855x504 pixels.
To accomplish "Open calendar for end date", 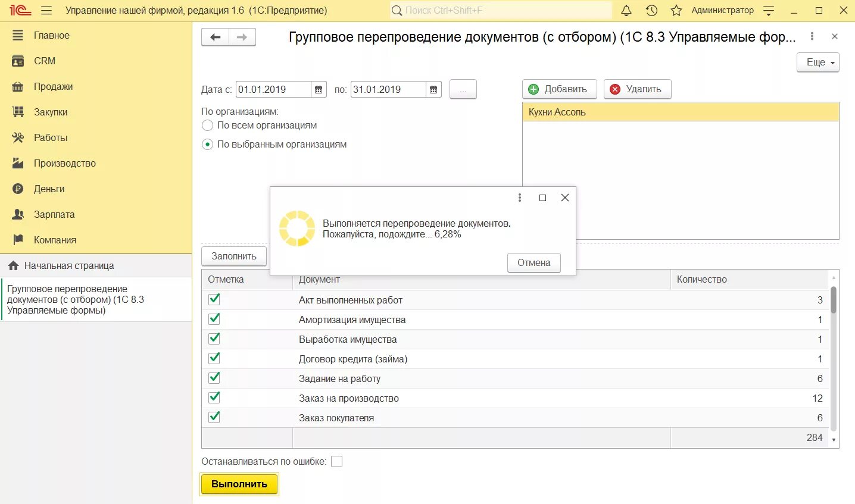I will [433, 89].
